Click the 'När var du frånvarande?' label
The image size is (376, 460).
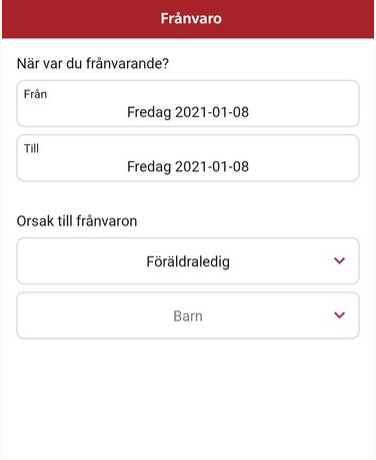tap(93, 63)
